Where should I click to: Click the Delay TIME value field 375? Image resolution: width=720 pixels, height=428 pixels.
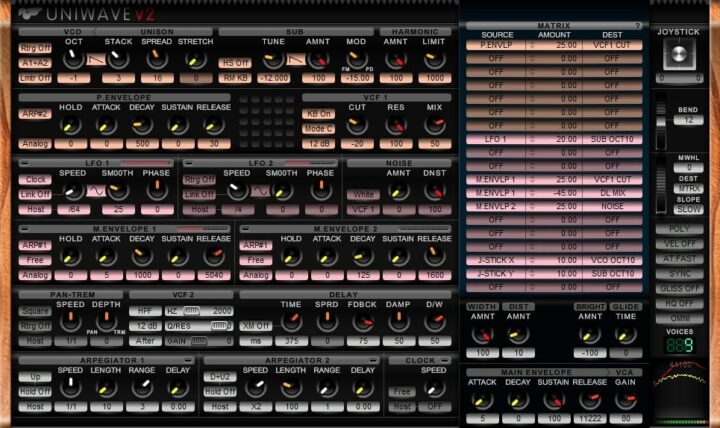(293, 341)
